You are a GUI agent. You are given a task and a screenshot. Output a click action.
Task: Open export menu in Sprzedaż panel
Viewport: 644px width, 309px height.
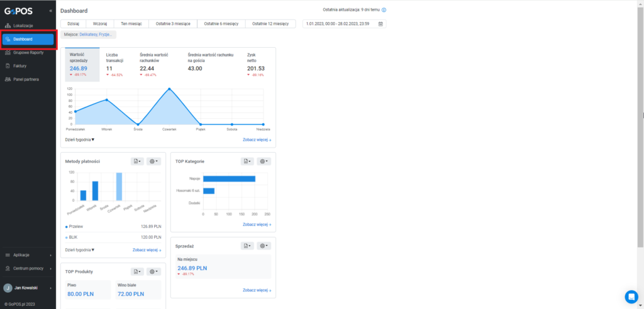coord(247,246)
